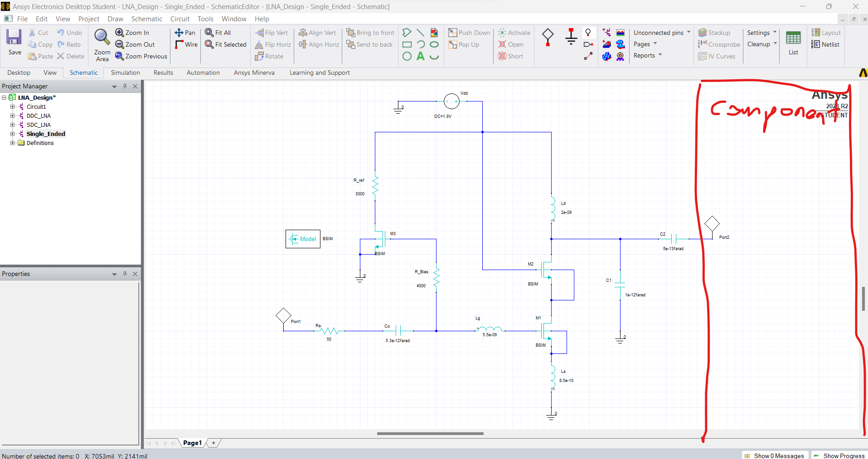
Task: Place an interface port (diamond icon)
Action: (548, 38)
